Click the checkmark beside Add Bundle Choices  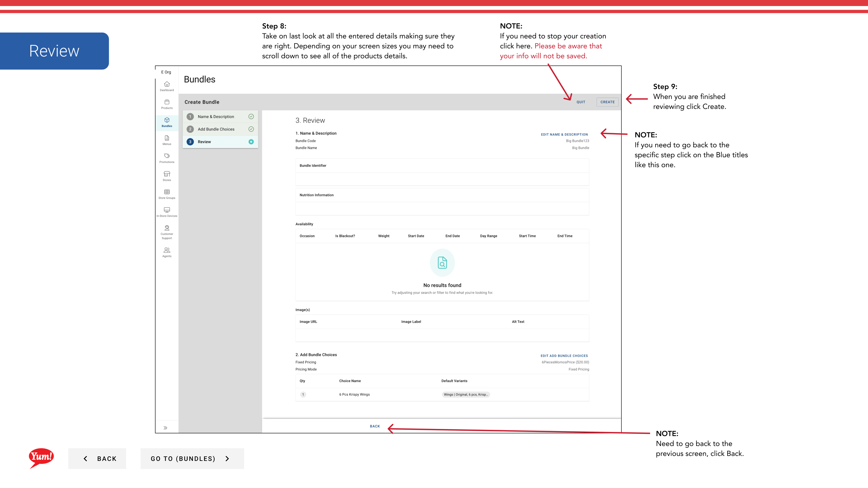click(x=251, y=129)
